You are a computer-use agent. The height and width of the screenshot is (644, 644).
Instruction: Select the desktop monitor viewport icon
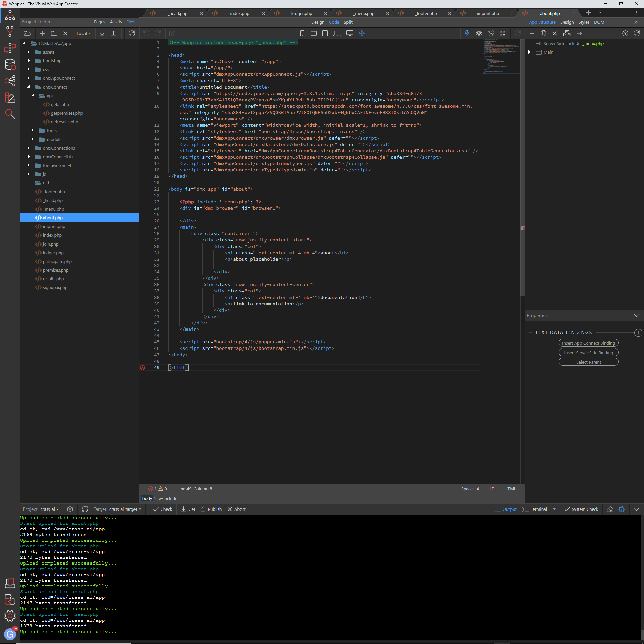350,33
